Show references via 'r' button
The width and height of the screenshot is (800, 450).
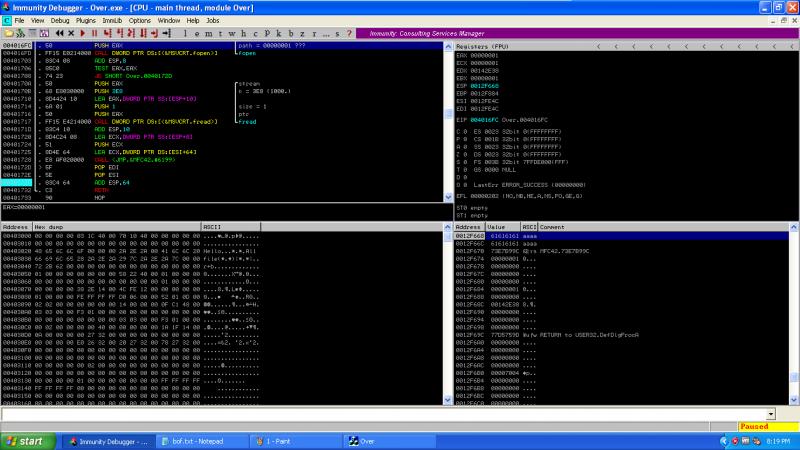(314, 33)
